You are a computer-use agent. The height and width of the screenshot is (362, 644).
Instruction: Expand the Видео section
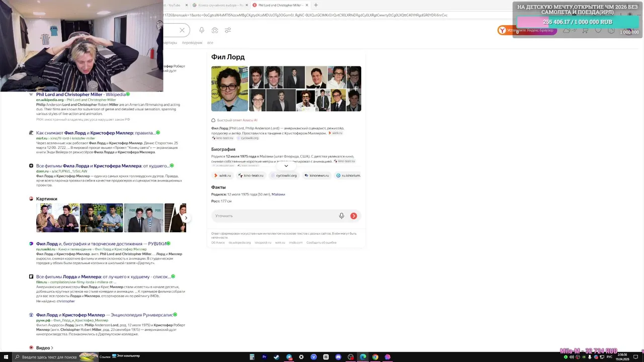coord(44,347)
